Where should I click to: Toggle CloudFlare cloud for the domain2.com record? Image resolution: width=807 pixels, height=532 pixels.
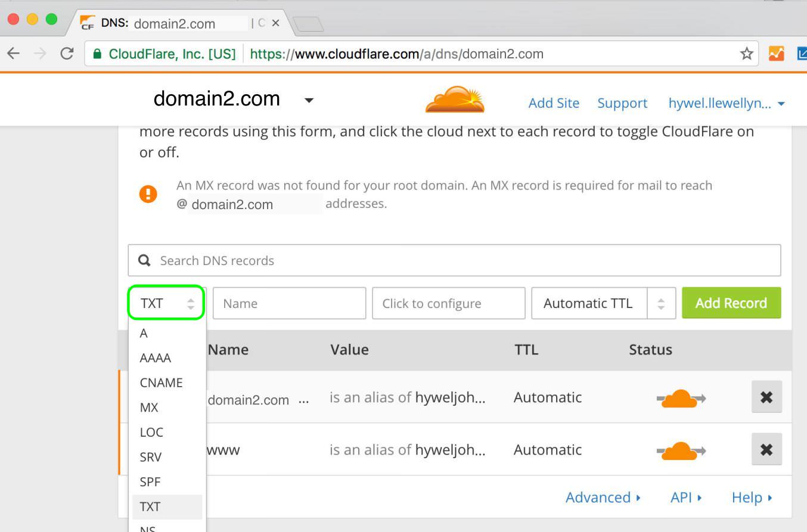pyautogui.click(x=681, y=398)
